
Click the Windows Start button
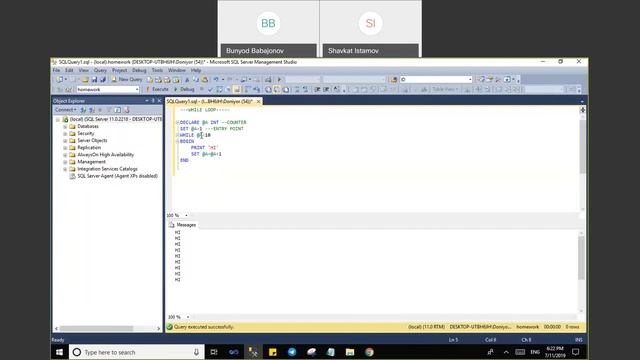point(59,352)
